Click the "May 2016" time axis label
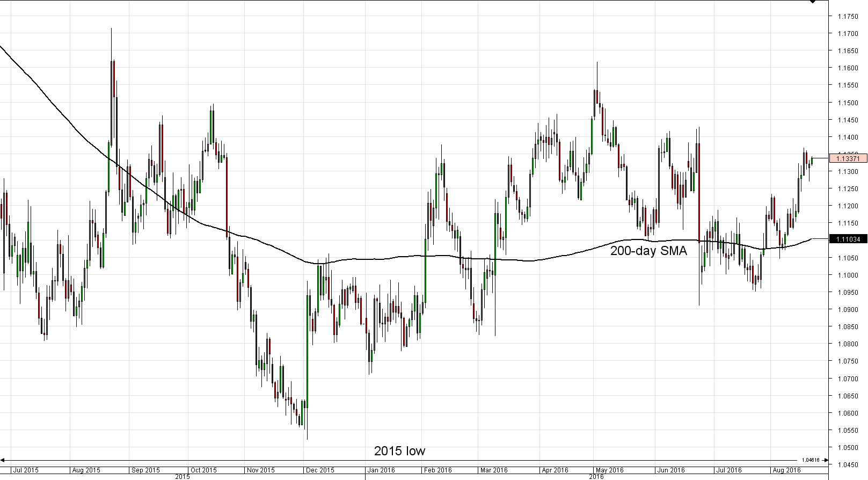Viewport: 868px width, 480px height. click(610, 470)
